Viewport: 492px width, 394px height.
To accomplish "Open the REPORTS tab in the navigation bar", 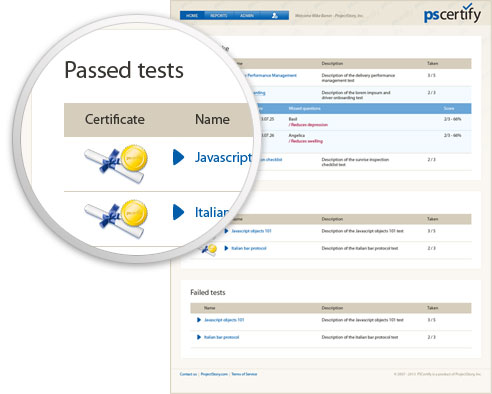I will [219, 15].
